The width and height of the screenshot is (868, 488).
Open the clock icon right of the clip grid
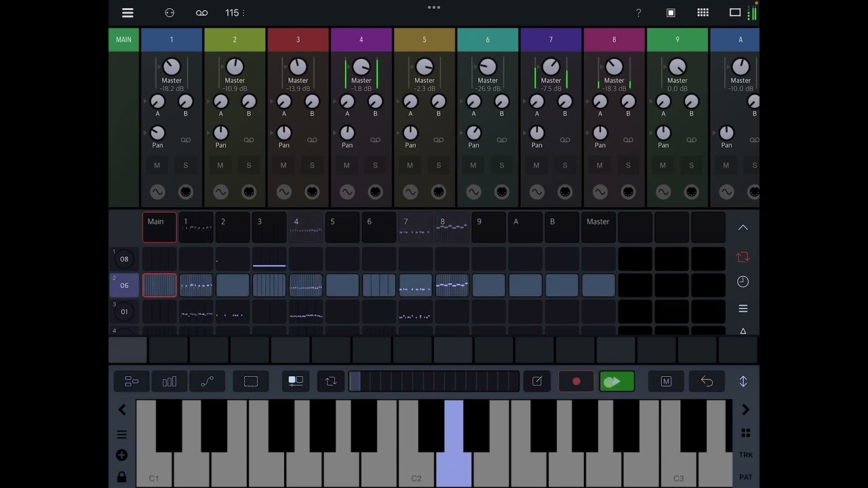click(743, 282)
